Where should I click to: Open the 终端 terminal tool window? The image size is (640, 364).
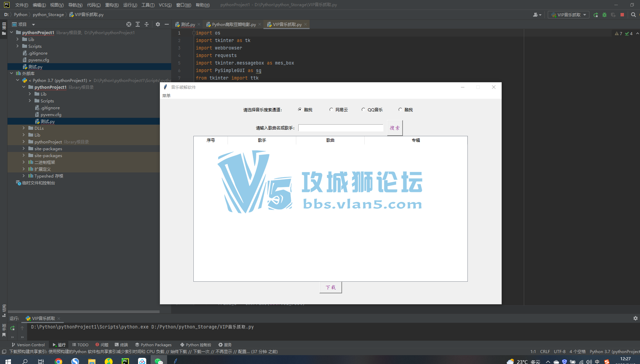click(x=121, y=345)
